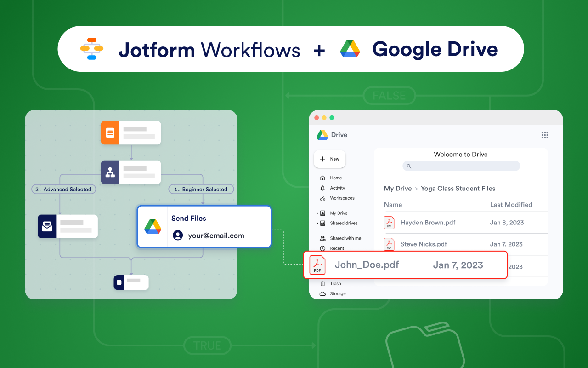Select the email envelope node icon
Viewport: 588px width, 368px height.
tap(47, 226)
